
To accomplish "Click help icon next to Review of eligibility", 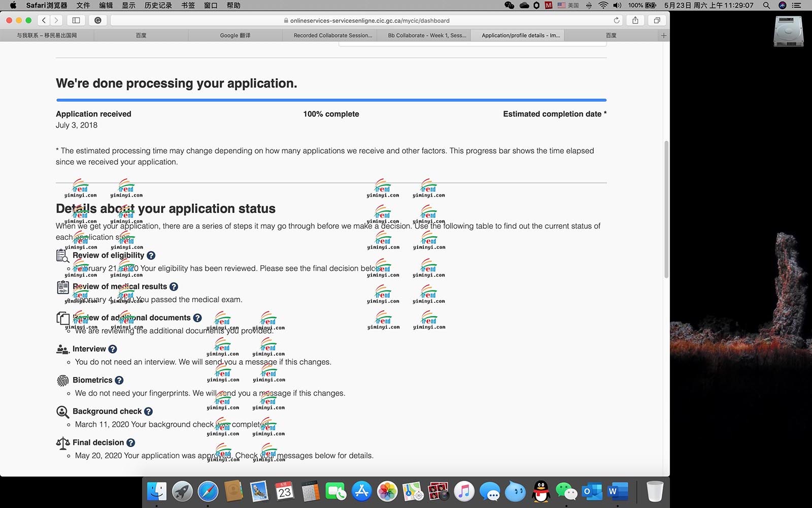I will pyautogui.click(x=151, y=256).
